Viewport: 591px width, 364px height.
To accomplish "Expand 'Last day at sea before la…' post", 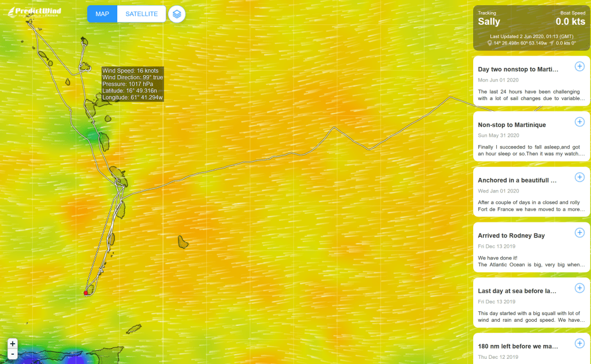I will (579, 288).
